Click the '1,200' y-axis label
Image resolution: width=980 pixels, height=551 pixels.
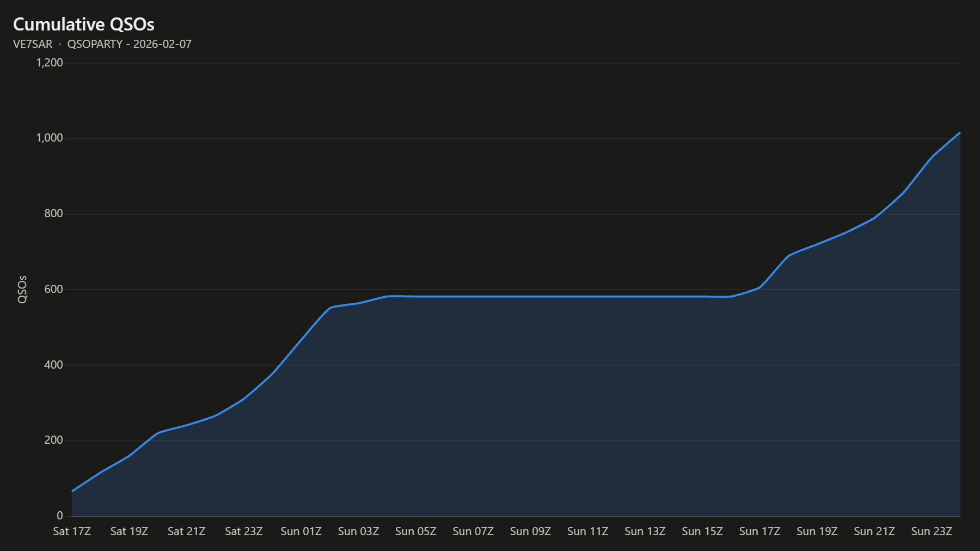pyautogui.click(x=50, y=63)
